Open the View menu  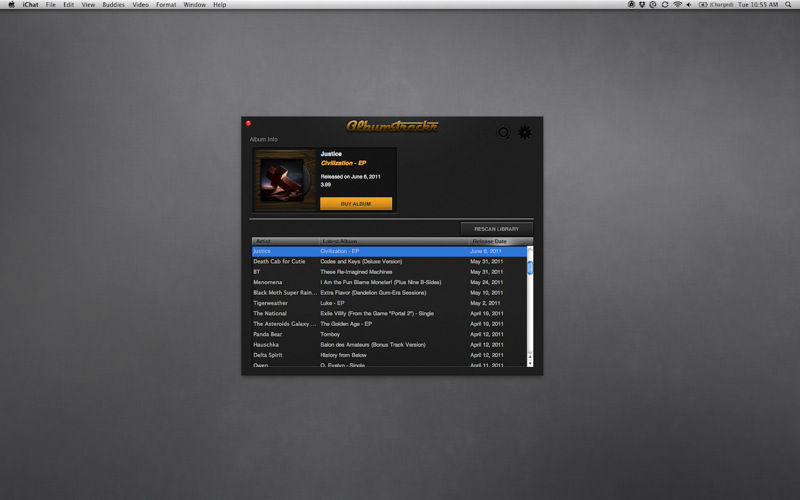(x=88, y=5)
